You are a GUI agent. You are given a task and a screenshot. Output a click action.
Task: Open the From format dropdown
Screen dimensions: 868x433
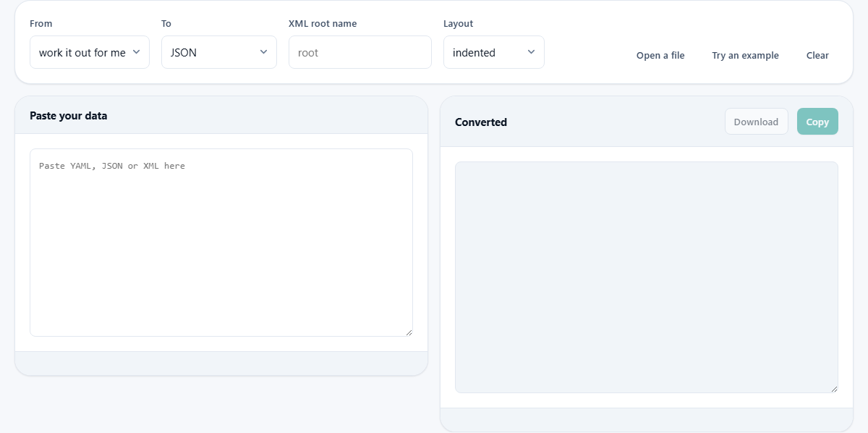pos(90,52)
